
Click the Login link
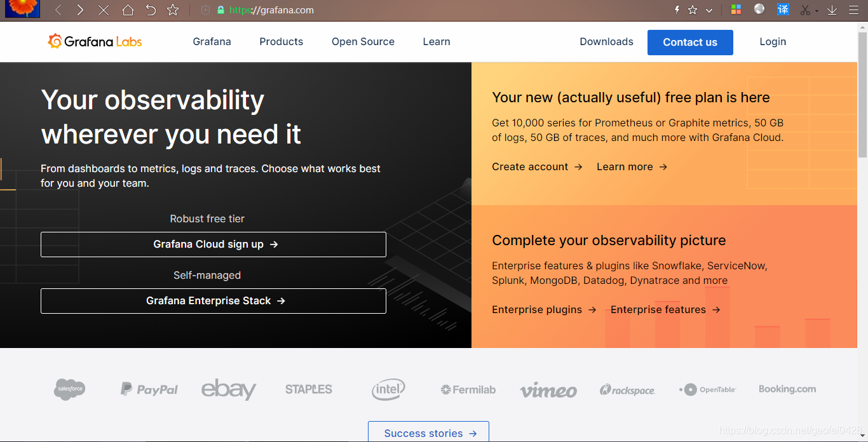tap(773, 41)
